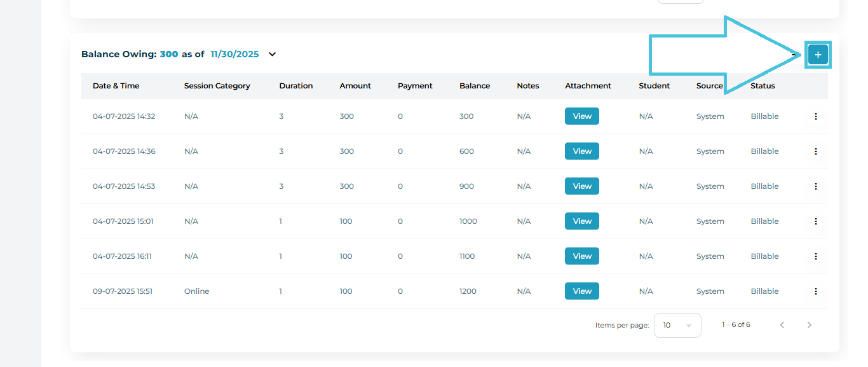Expand the Balance Owing date chevron
Viewport: 868px width, 367px height.
[272, 55]
